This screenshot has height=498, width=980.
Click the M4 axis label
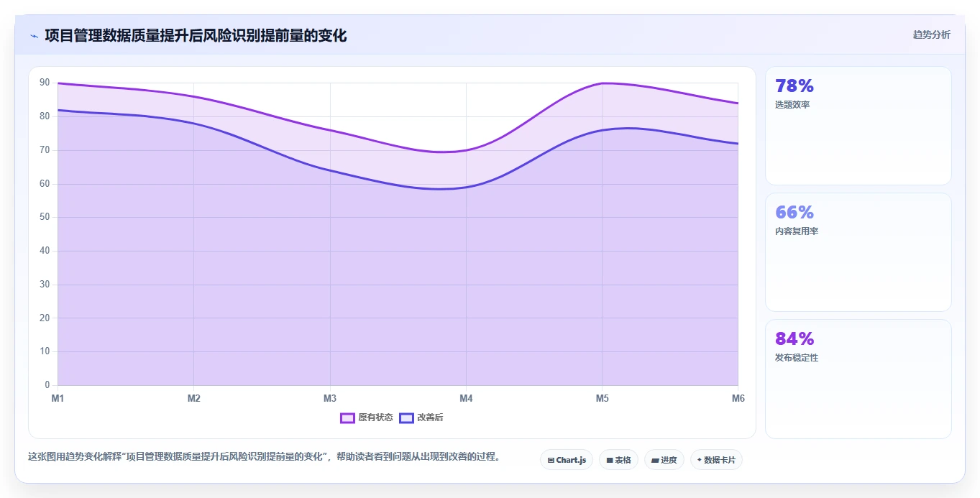tap(466, 398)
